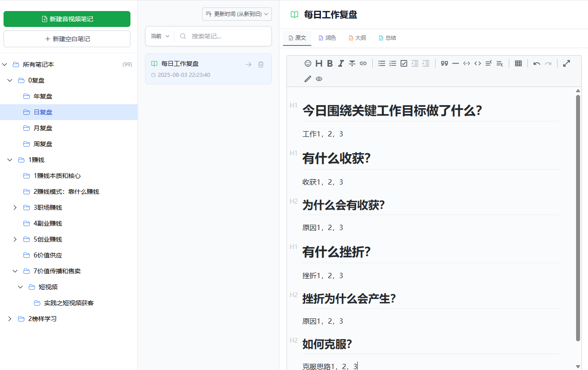Apply bold formatting from the toolbar
588x370 pixels.
tap(330, 64)
